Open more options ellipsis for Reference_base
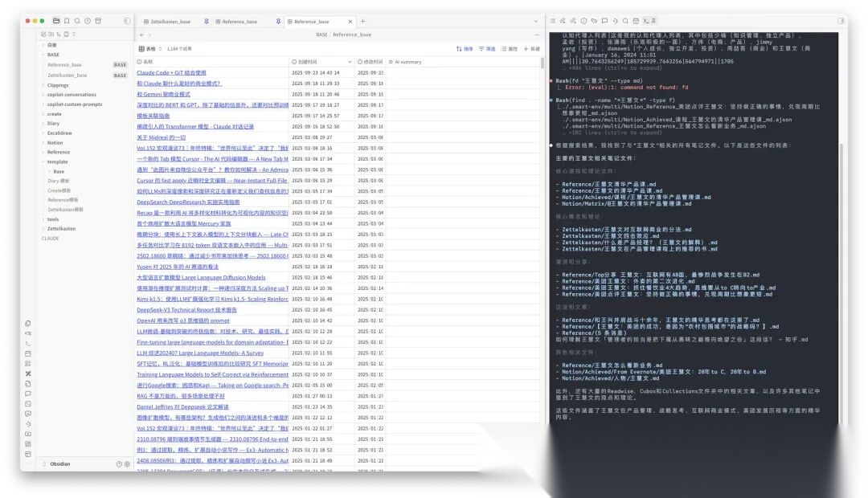This screenshot has width=868, height=498. tap(536, 35)
